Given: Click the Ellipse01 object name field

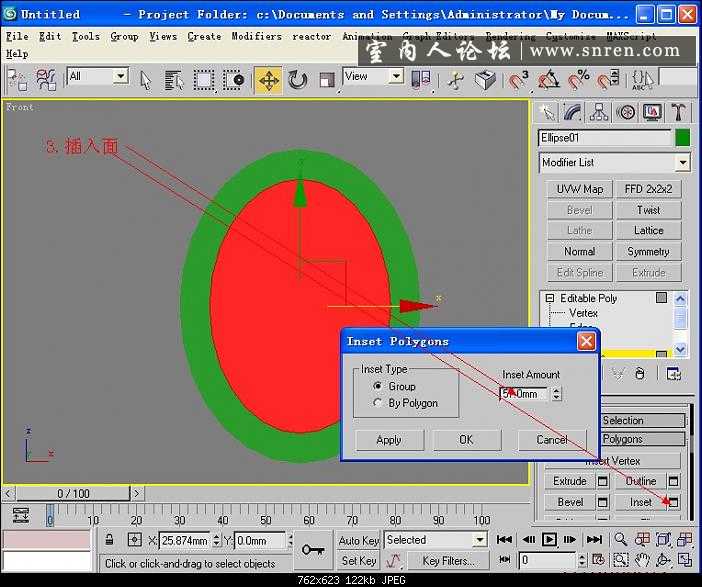Looking at the screenshot, I should 605,138.
